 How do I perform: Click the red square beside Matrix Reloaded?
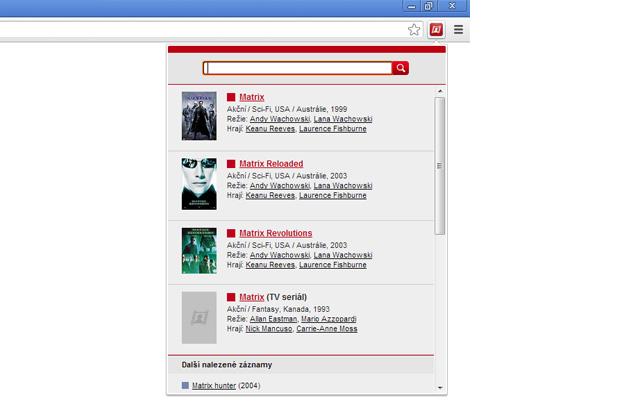[231, 164]
